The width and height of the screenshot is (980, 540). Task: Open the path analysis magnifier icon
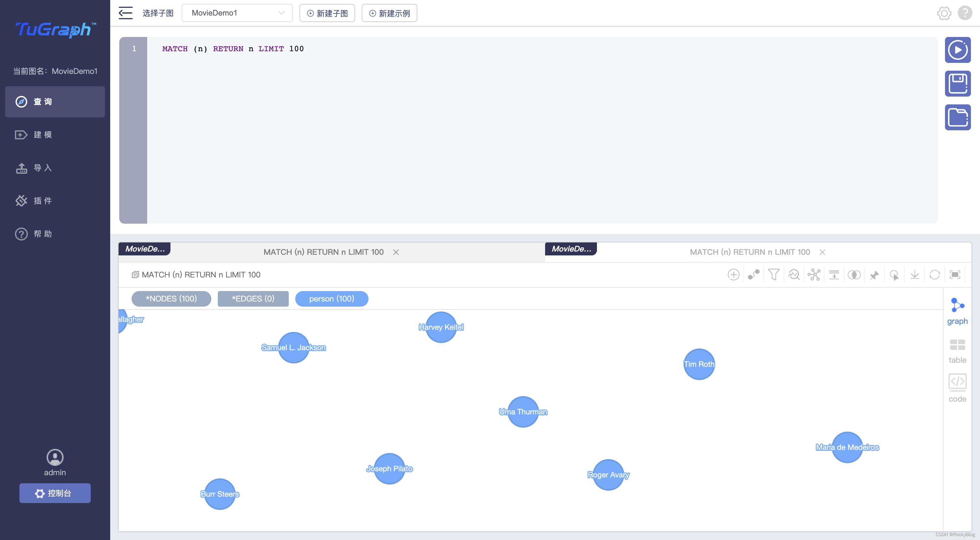pyautogui.click(x=794, y=275)
